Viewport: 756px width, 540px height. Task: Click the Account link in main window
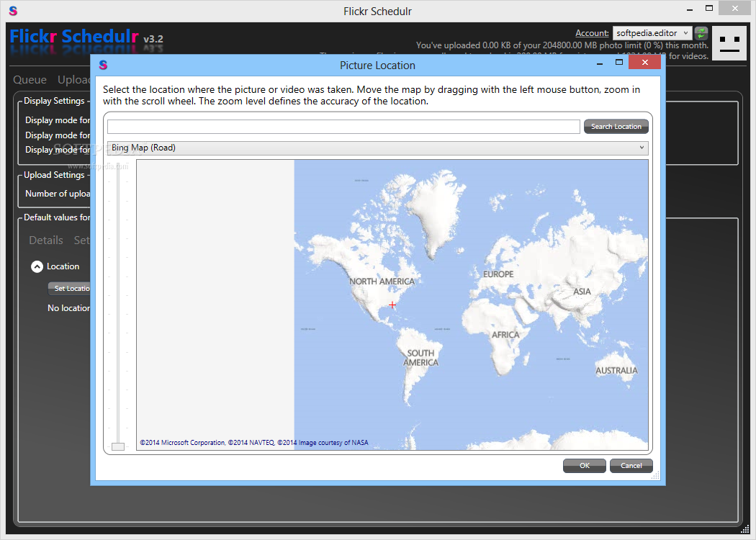coord(592,33)
